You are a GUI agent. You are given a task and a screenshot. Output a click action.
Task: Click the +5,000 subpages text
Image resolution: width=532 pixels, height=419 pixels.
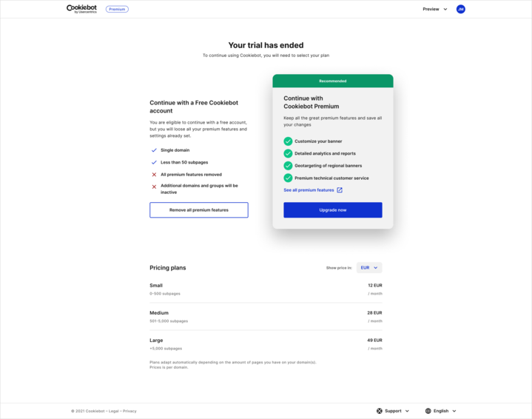(x=166, y=349)
